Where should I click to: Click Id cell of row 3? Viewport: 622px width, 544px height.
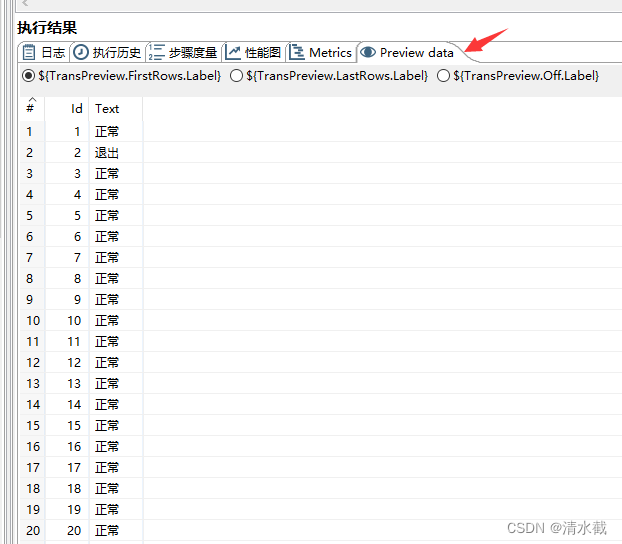[67, 173]
